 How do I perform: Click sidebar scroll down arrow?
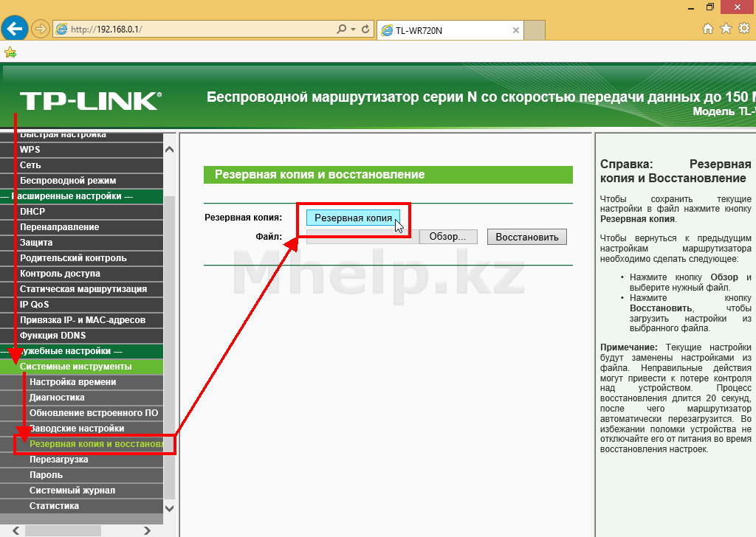click(169, 507)
